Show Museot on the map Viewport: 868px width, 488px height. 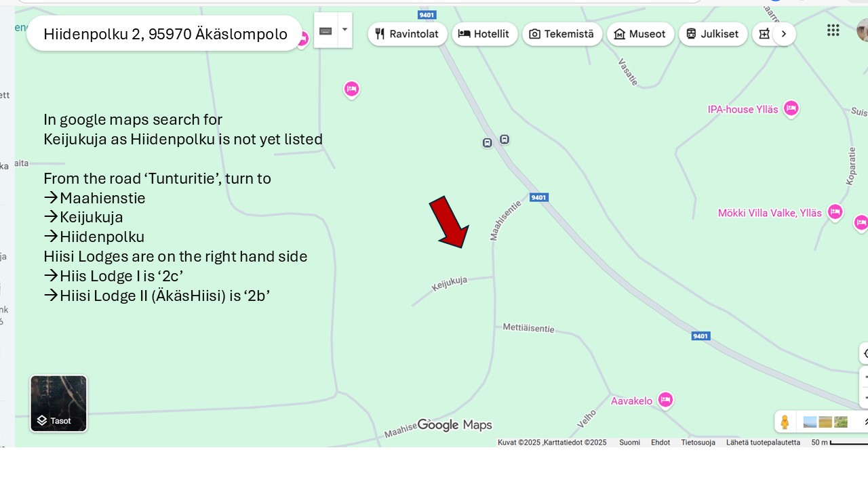(x=639, y=34)
